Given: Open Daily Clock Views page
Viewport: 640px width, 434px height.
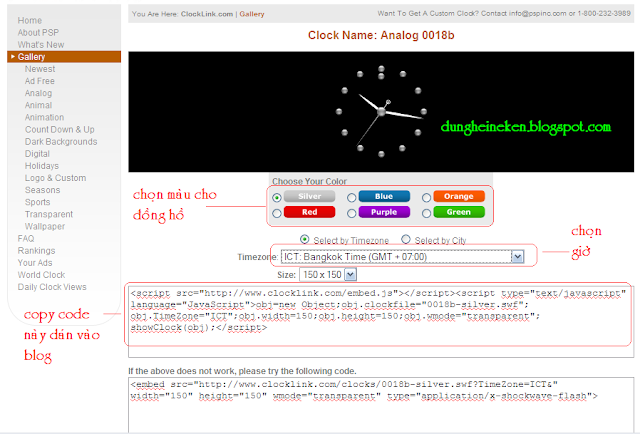Looking at the screenshot, I should 52,287.
